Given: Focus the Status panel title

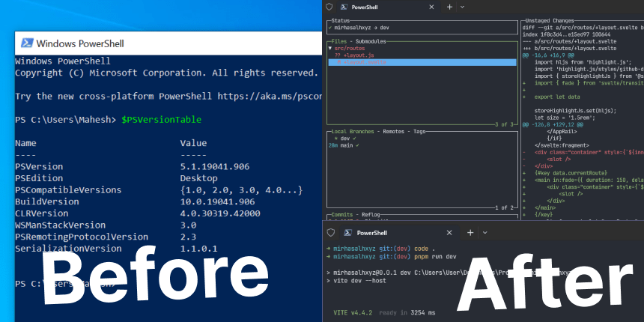Looking at the screenshot, I should [341, 20].
